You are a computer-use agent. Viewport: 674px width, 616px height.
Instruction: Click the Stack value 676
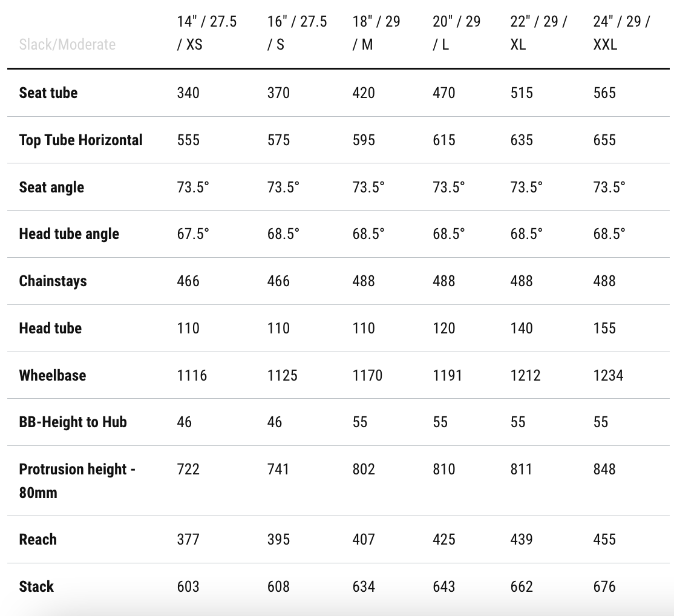pos(604,586)
